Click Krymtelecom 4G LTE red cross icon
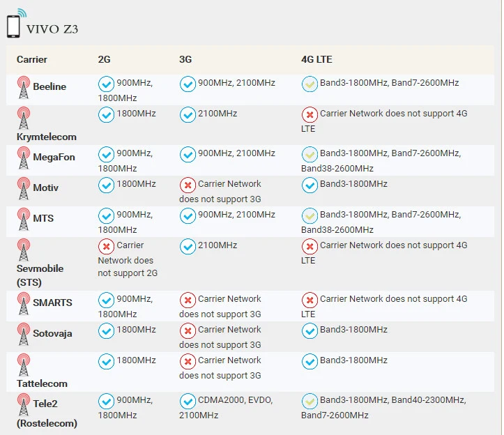The image size is (504, 435). pyautogui.click(x=310, y=115)
